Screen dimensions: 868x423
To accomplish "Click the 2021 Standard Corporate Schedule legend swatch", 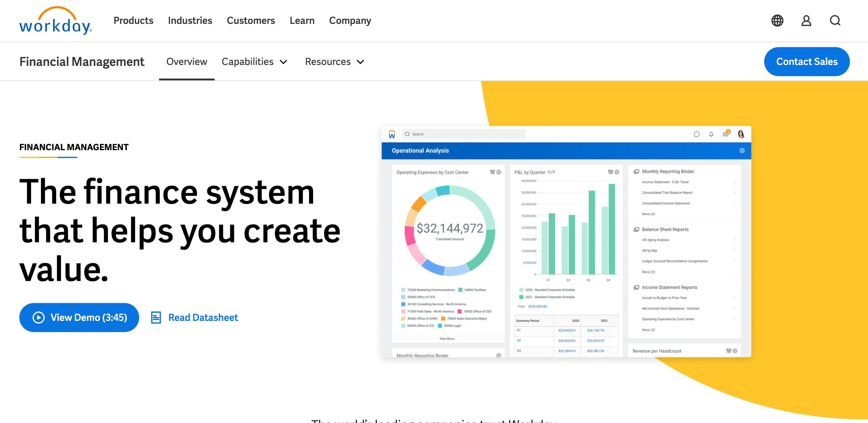I will click(521, 297).
